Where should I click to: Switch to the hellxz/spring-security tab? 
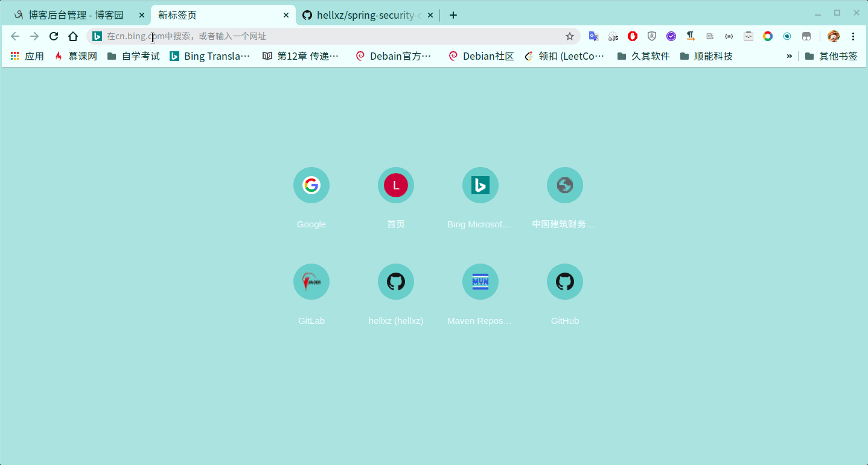coord(361,14)
